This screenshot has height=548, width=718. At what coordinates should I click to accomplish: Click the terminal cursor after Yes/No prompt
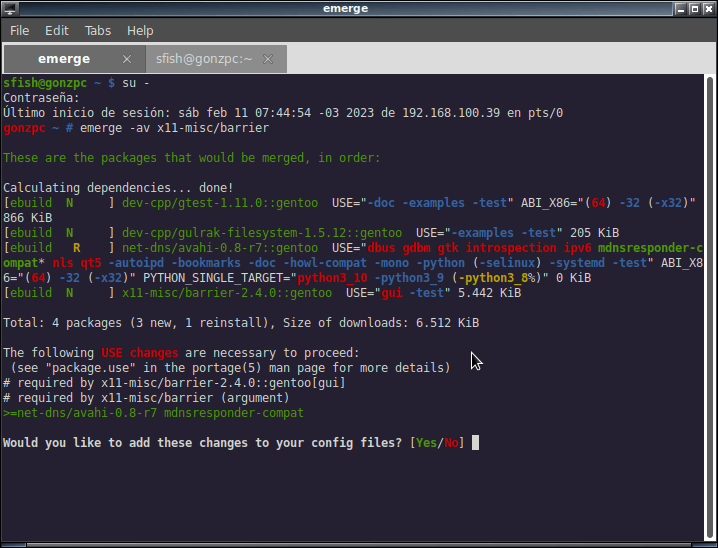(475, 443)
